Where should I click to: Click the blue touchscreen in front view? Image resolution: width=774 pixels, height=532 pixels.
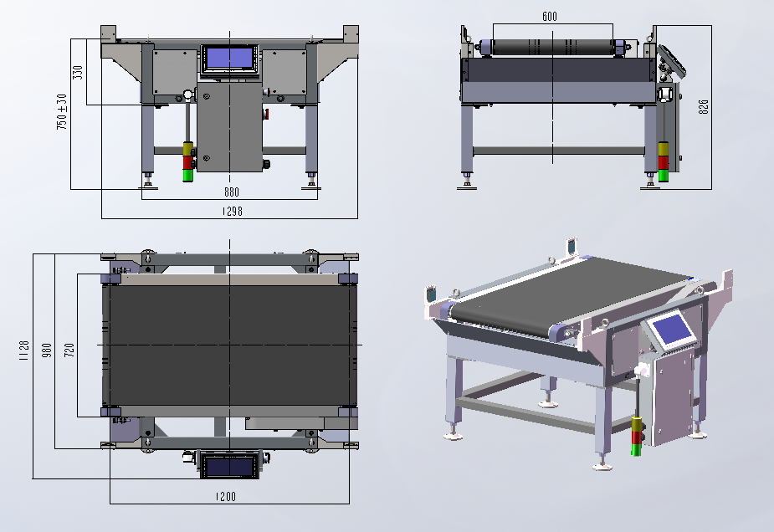229,59
